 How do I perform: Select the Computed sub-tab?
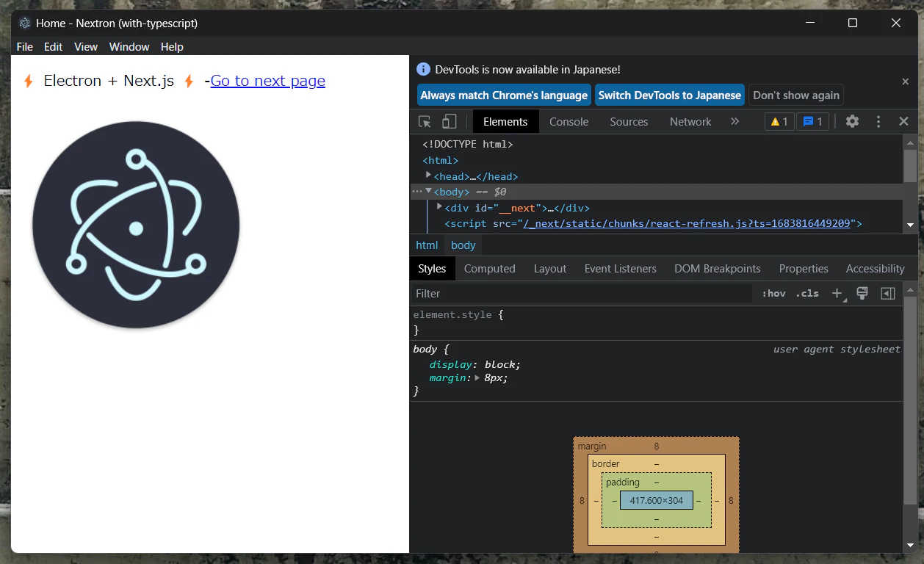point(490,269)
